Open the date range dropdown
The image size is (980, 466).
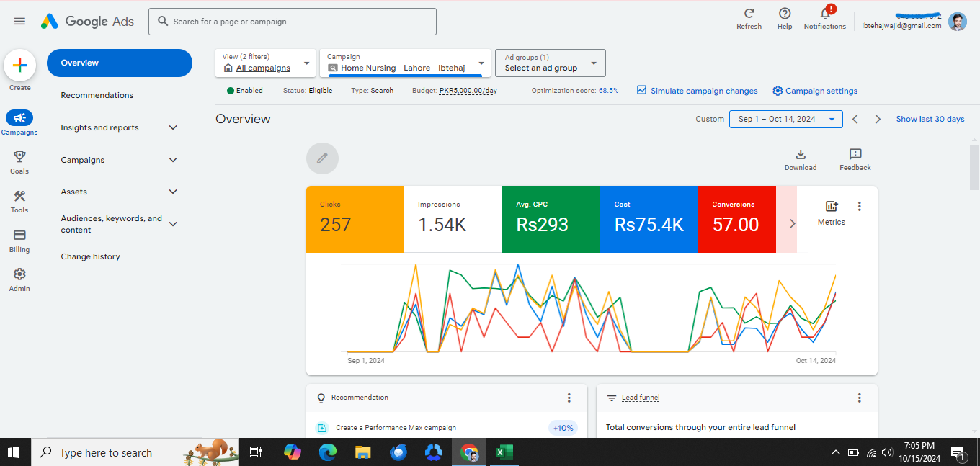[785, 120]
